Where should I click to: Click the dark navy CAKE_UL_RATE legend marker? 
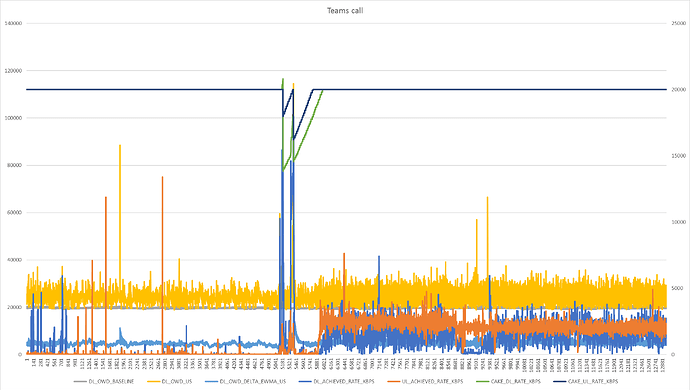(x=560, y=381)
